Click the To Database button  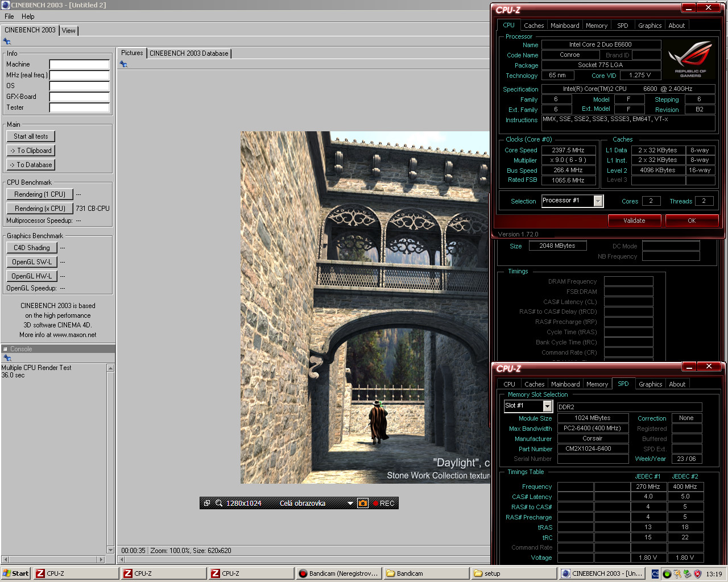(x=31, y=165)
